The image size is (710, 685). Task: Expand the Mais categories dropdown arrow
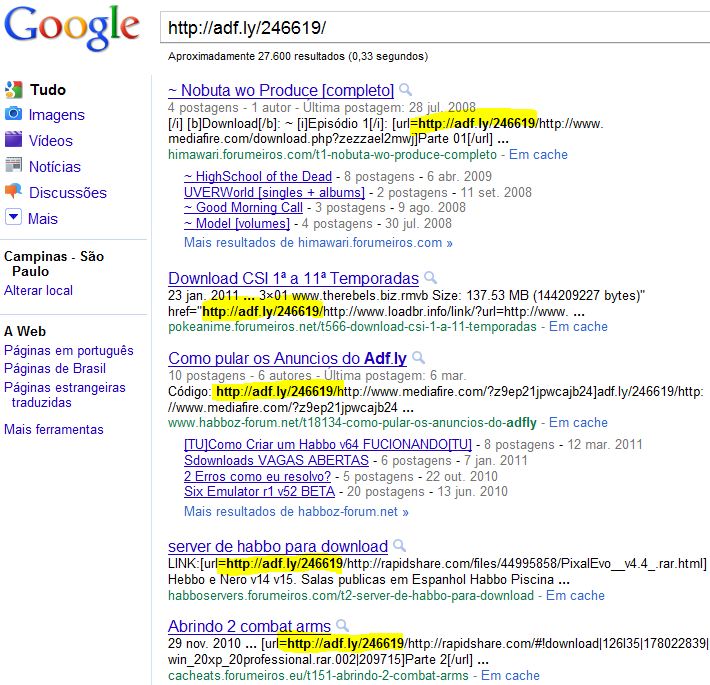[x=13, y=217]
